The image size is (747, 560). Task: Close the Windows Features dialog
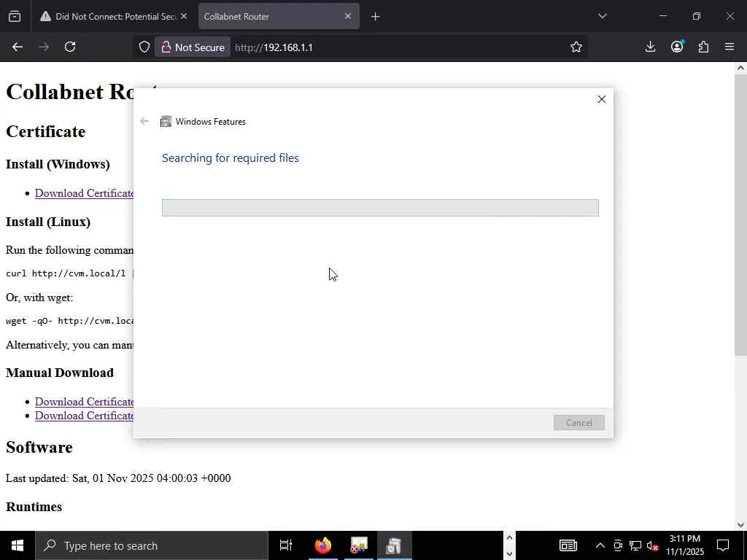[x=602, y=99]
